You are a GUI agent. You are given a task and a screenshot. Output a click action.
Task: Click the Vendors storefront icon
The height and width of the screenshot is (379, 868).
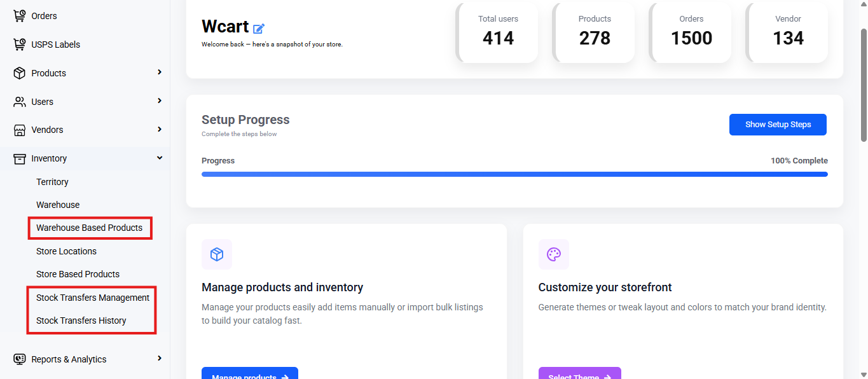tap(20, 130)
